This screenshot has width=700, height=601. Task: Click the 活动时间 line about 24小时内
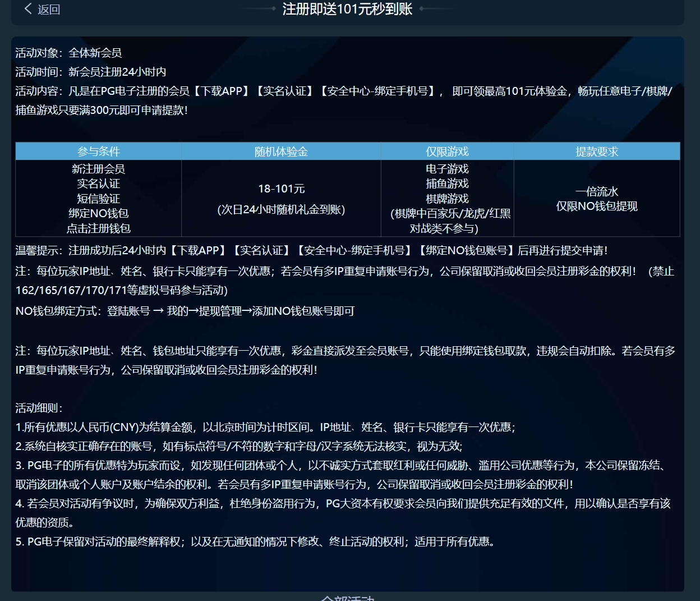tap(90, 72)
